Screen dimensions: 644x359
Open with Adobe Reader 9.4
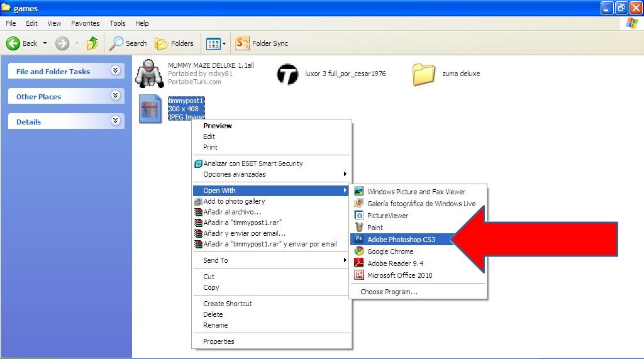418,263
